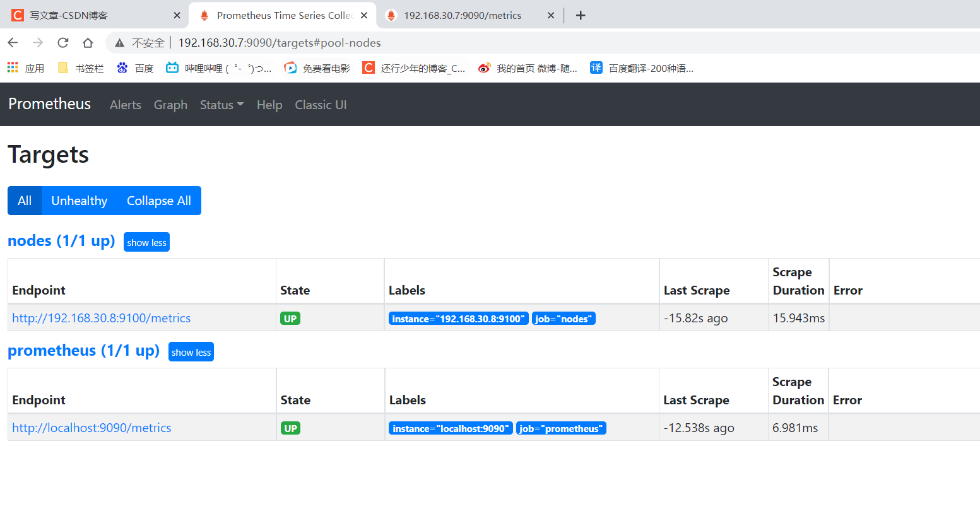Screen dimensions: 980x521
Task: Click the job="prometheus" label badge
Action: [561, 428]
